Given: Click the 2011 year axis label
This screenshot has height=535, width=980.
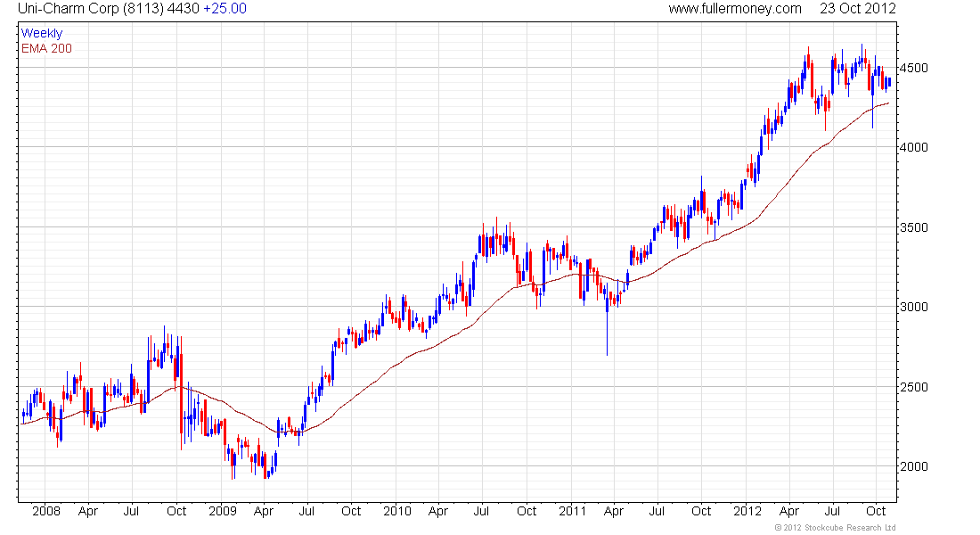Looking at the screenshot, I should 572,511.
